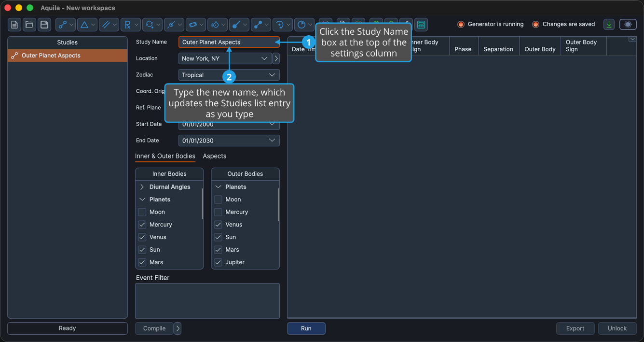Uncheck Mars in the Inner Bodies list
The height and width of the screenshot is (342, 644).
tap(142, 262)
